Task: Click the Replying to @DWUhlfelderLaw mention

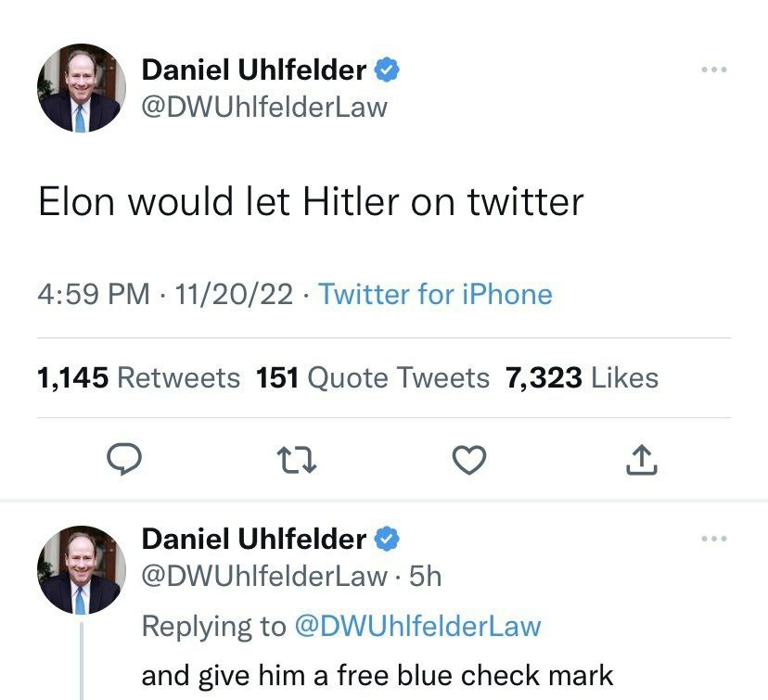Action: pos(416,626)
